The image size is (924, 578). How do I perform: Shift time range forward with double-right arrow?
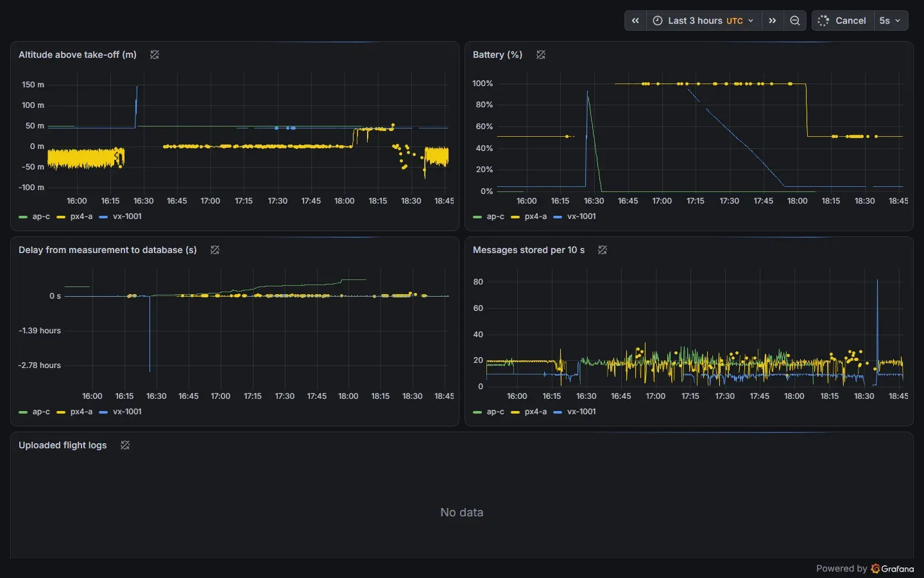coord(773,21)
